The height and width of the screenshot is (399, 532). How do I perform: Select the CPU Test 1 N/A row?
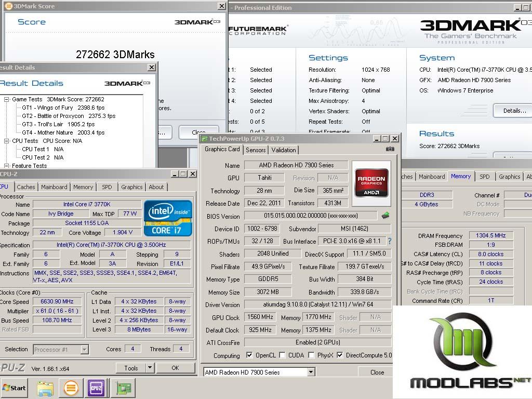pos(43,149)
